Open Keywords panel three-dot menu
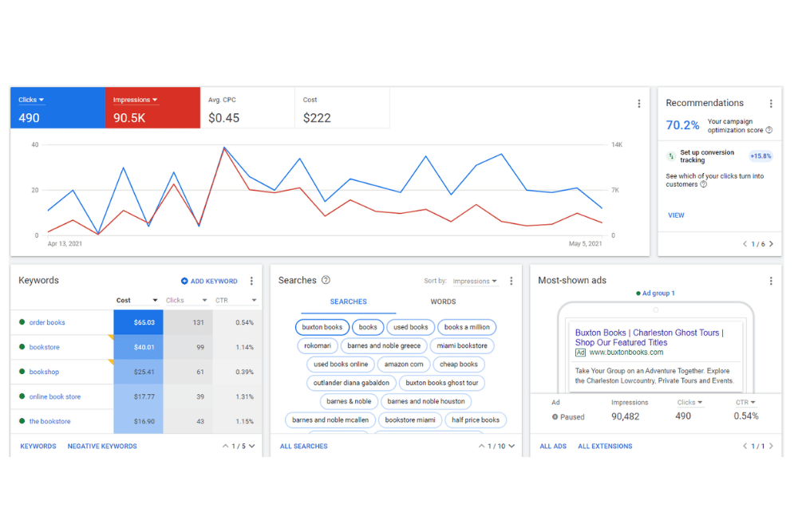Screen dimensions: 798x532 [x=251, y=282]
